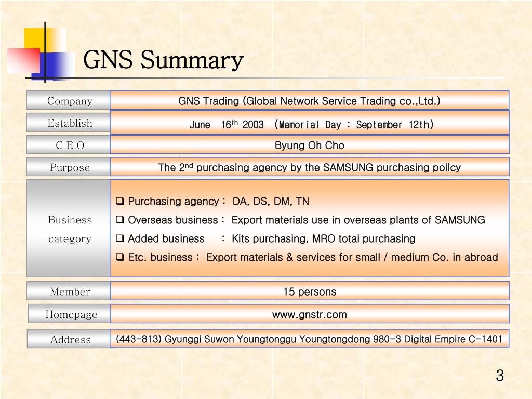Click the Purchasing agency bullet line
The width and height of the screenshot is (532, 399).
[x=212, y=201]
